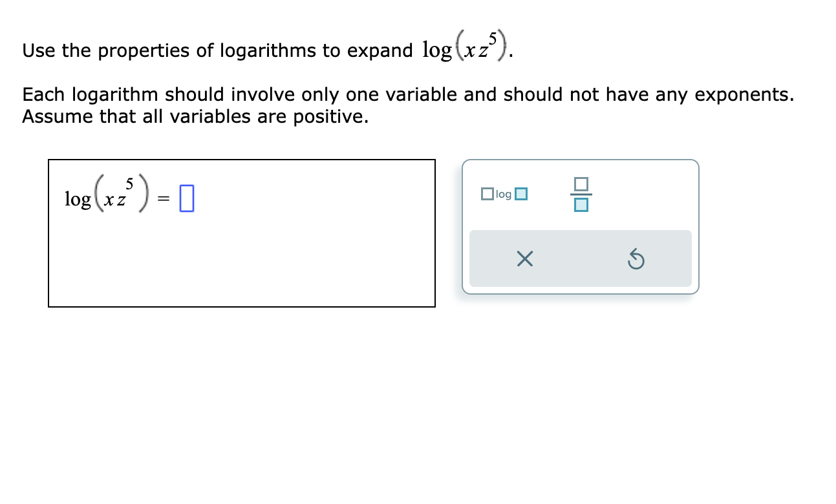Image resolution: width=836 pixels, height=504 pixels.
Task: Select the blue answer entry box
Action: (188, 198)
